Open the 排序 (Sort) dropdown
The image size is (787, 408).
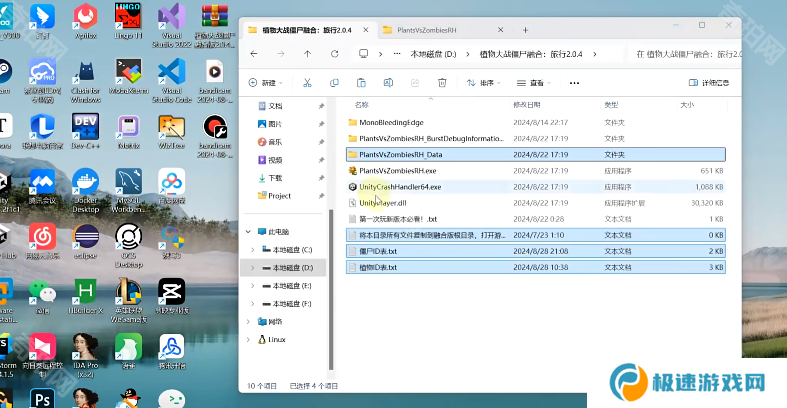pos(483,83)
